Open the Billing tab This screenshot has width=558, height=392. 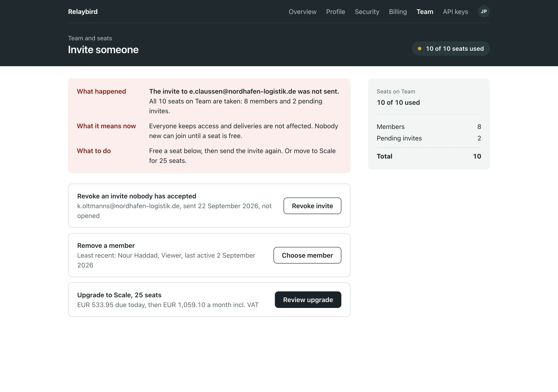click(x=398, y=12)
